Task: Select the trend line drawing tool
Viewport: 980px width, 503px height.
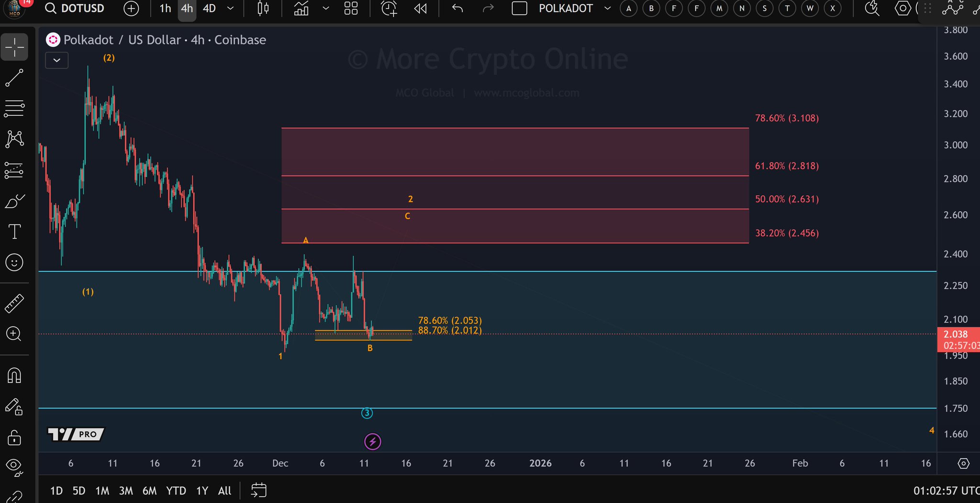Action: click(14, 78)
